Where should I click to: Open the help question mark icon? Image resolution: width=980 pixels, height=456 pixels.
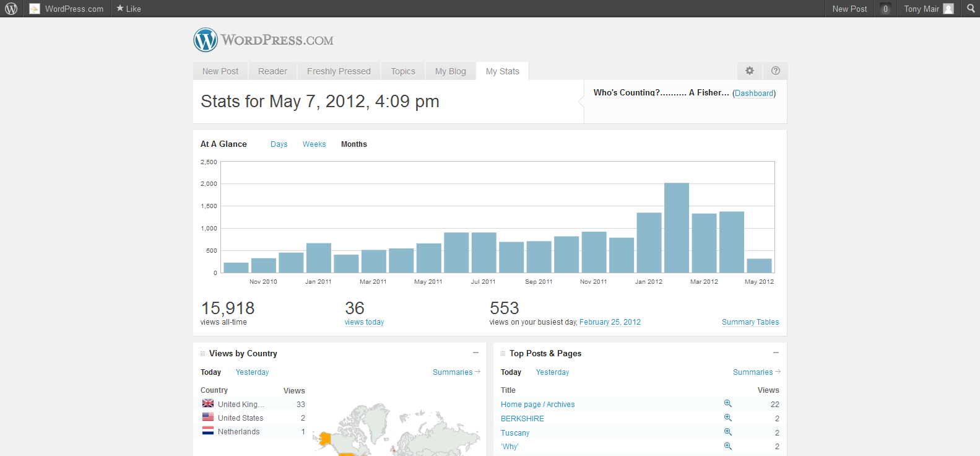pos(776,71)
